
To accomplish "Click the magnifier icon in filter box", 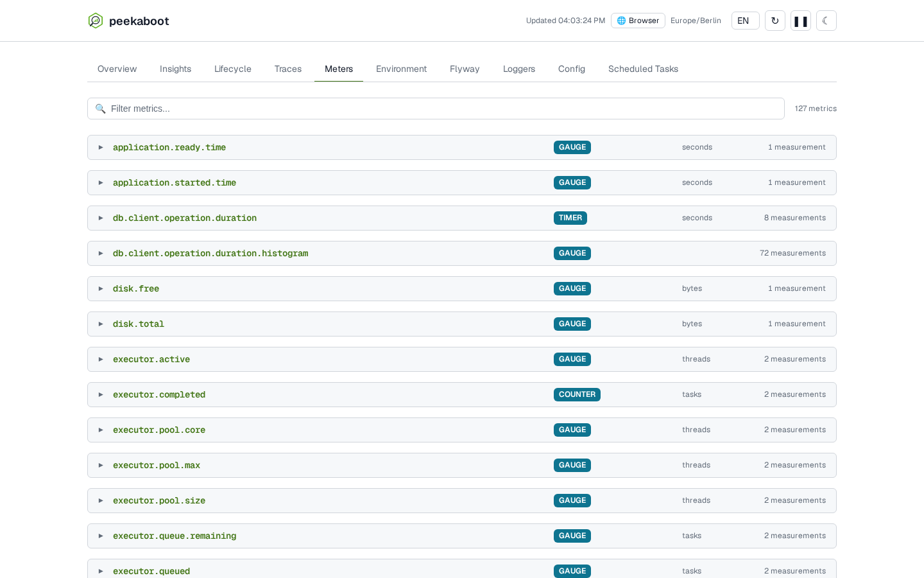I will coord(100,109).
